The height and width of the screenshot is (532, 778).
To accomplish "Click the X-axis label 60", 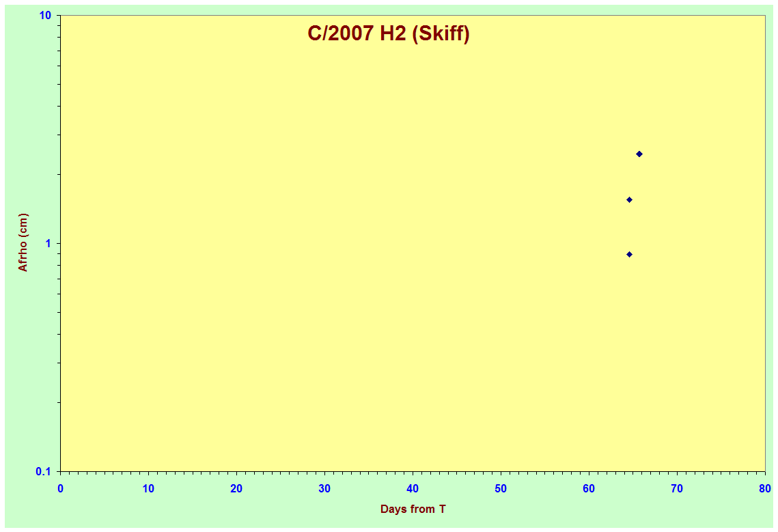I will pyautogui.click(x=589, y=488).
